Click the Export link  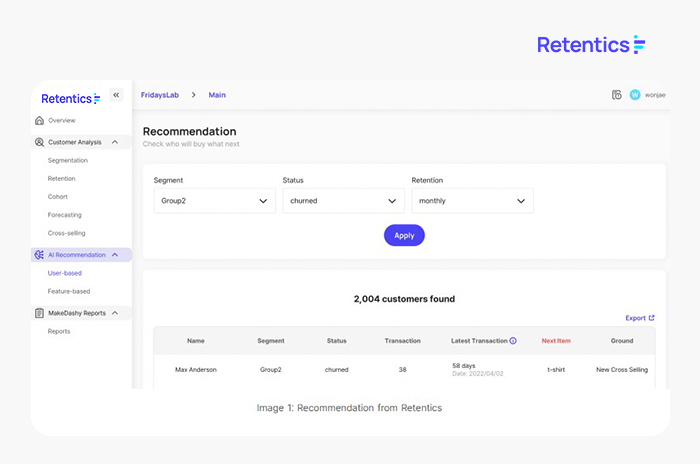640,318
